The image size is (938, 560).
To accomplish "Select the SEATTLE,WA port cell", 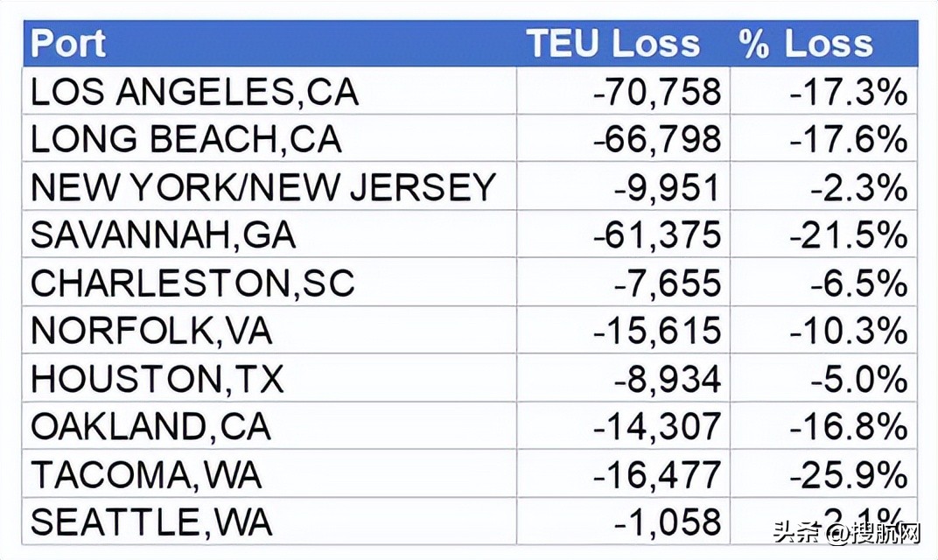I will 150,522.
